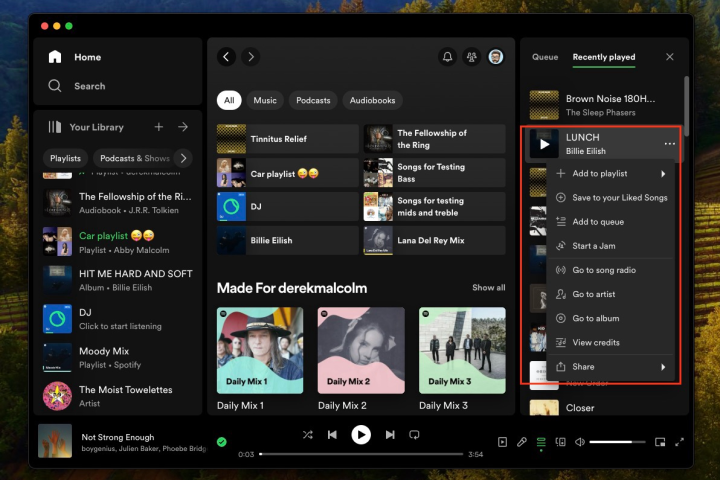Choose Save to your Liked Songs
This screenshot has width=720, height=480.
click(x=611, y=198)
